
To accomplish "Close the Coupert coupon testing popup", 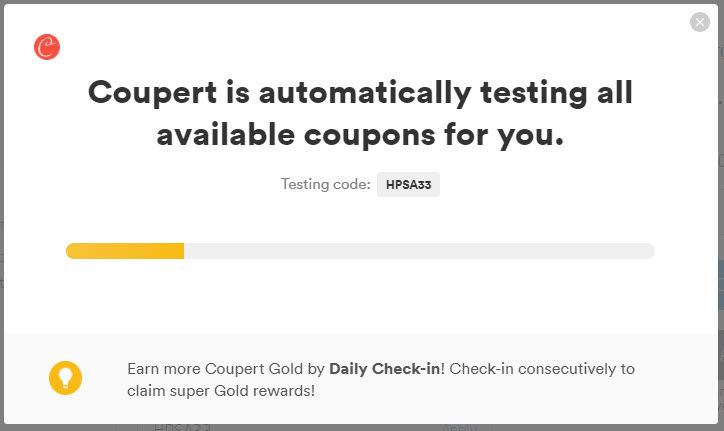I will 700,22.
